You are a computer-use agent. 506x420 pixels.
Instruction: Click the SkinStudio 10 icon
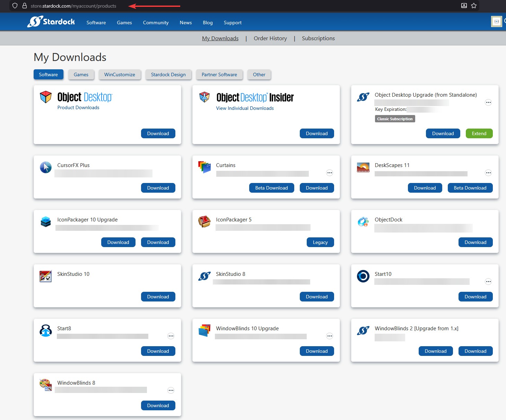[x=46, y=276]
